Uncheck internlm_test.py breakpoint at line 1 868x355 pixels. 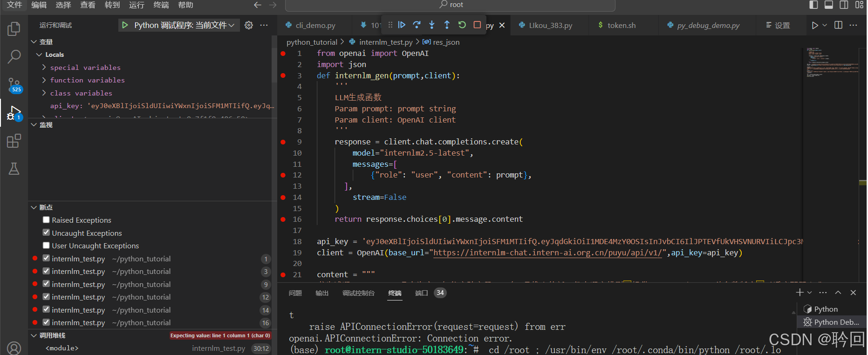[46, 258]
